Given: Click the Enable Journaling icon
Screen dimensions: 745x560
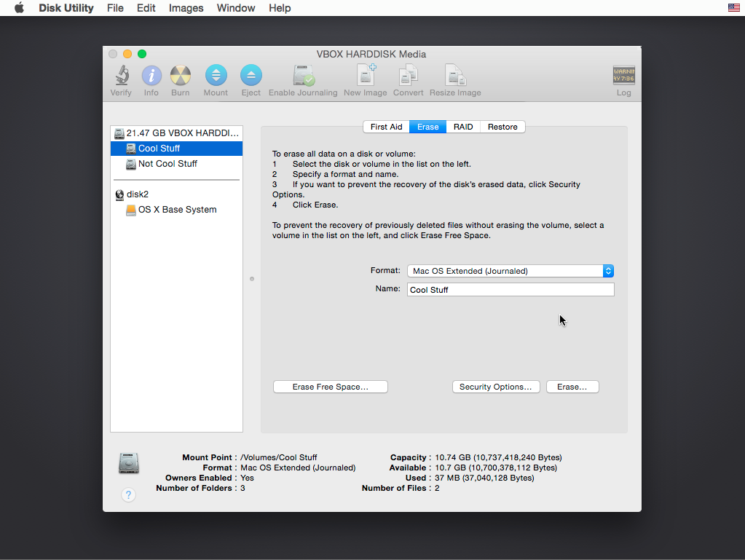Looking at the screenshot, I should (x=303, y=75).
